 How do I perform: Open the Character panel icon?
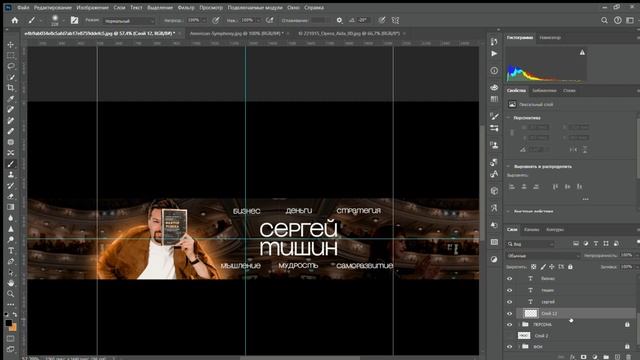(494, 174)
